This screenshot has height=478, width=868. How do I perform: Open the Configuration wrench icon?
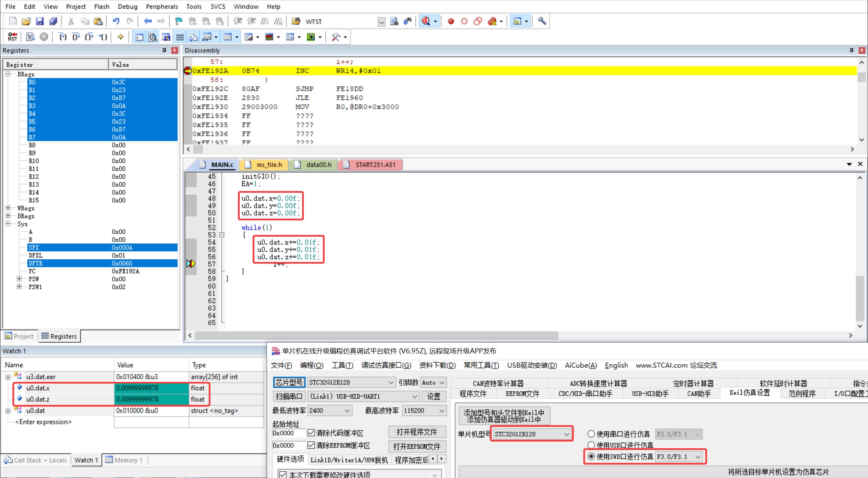pyautogui.click(x=542, y=21)
